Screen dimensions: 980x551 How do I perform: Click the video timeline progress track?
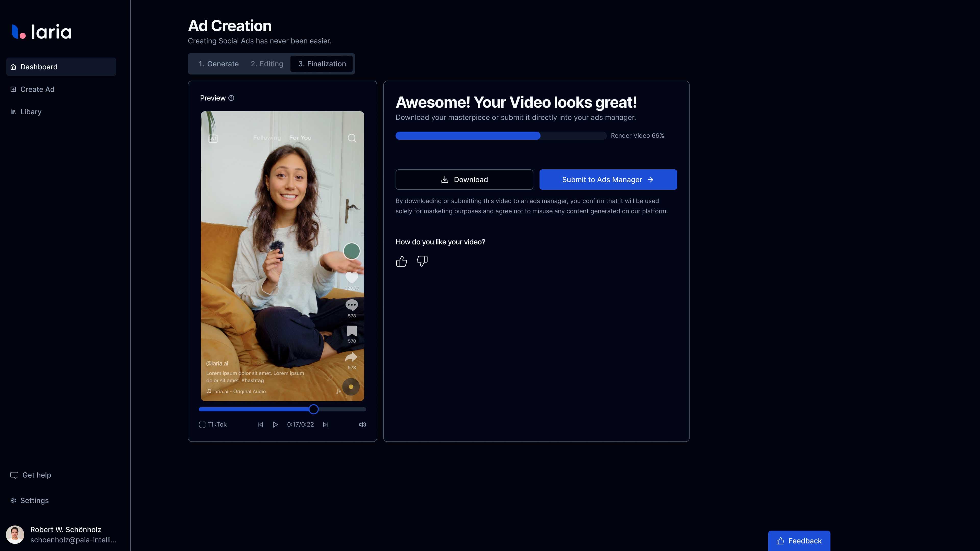(x=282, y=409)
